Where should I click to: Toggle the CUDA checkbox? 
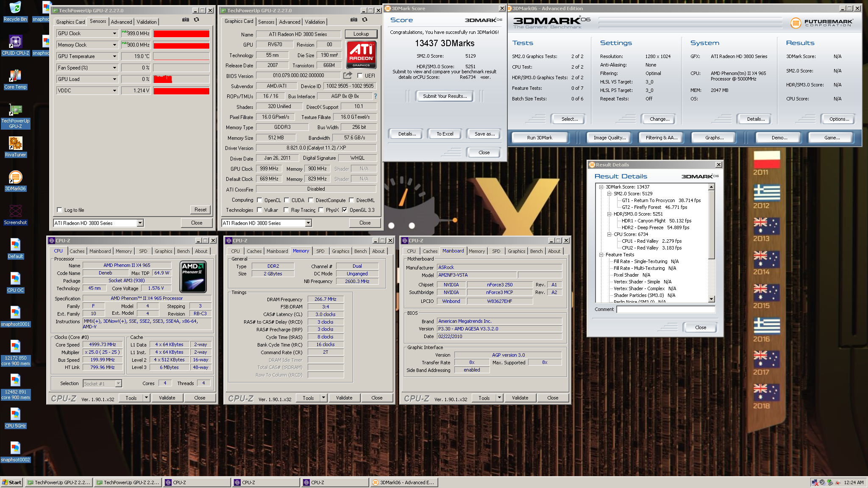click(x=287, y=200)
